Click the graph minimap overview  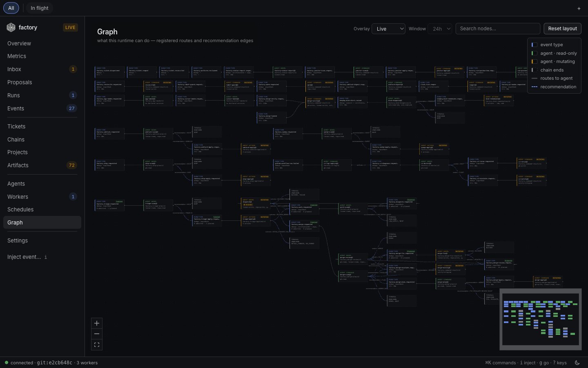click(541, 319)
